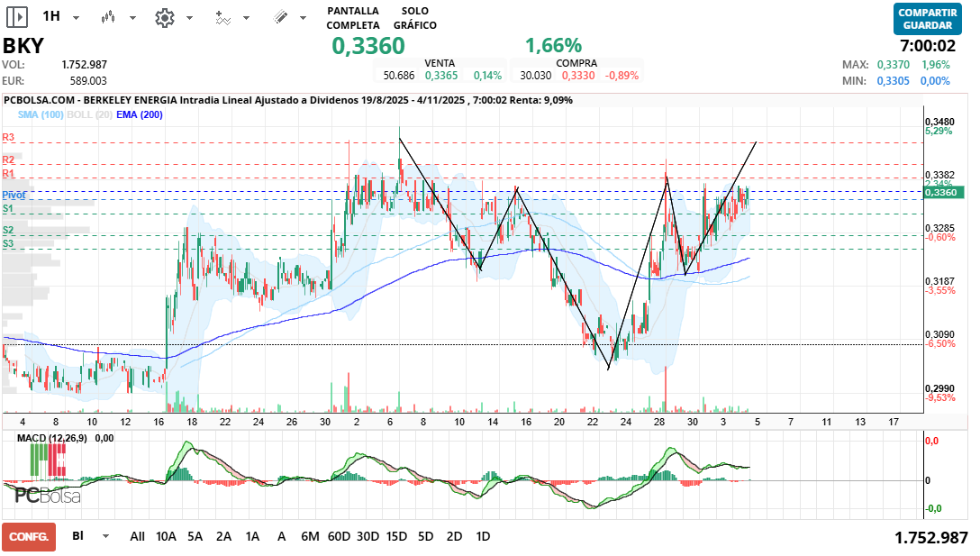Switch to Solo Gráfico view
980x556 pixels.
coord(414,17)
